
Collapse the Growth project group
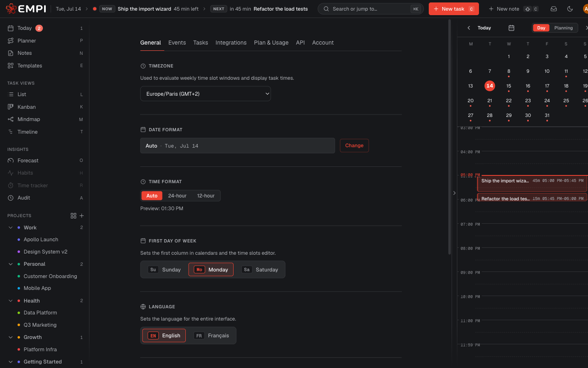pyautogui.click(x=11, y=337)
